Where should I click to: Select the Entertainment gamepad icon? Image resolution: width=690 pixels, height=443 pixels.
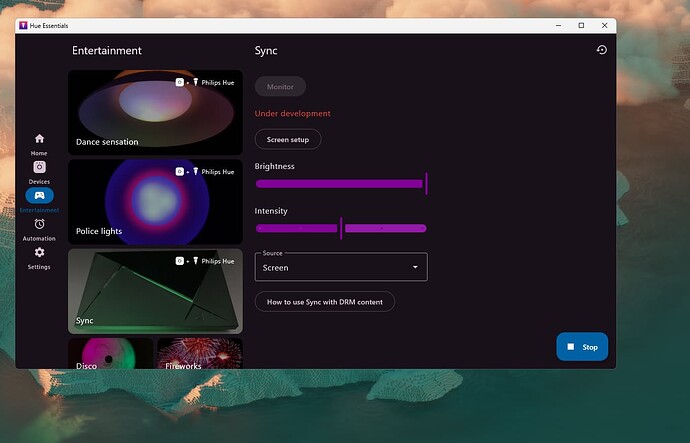click(39, 195)
